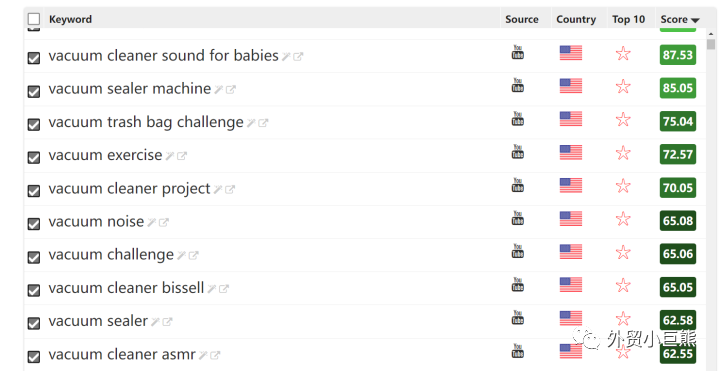Click the Score column sort arrow
This screenshot has width=720, height=371.
[695, 20]
